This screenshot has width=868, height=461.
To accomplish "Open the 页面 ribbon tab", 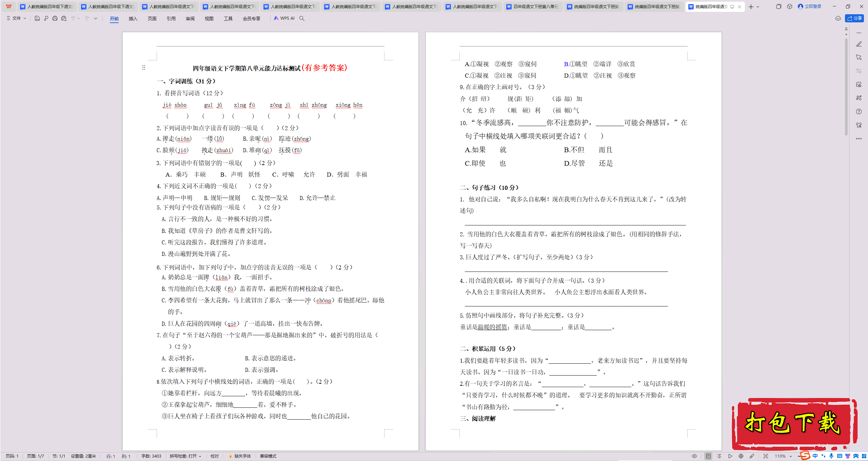I will [x=152, y=18].
